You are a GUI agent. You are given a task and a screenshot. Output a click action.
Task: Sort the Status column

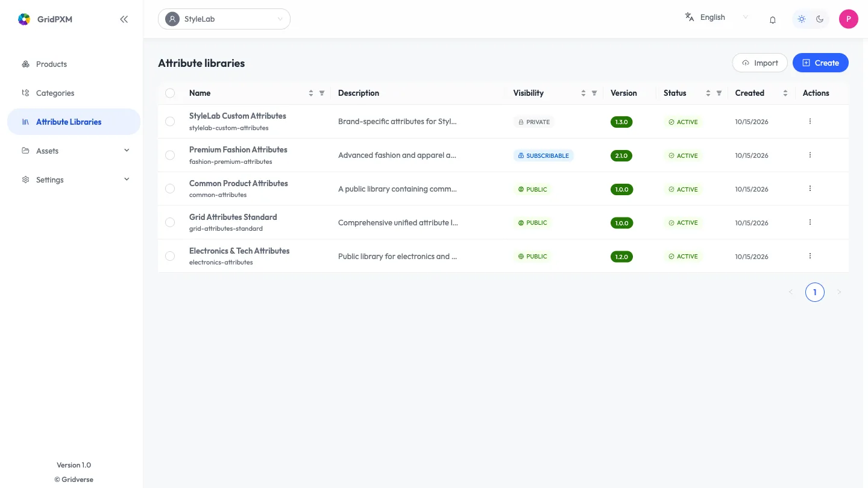pos(708,93)
